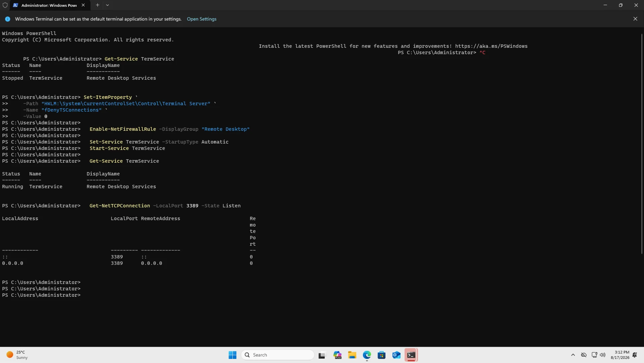
Task: Launch Microsoft Edge from the taskbar
Action: coord(367,355)
